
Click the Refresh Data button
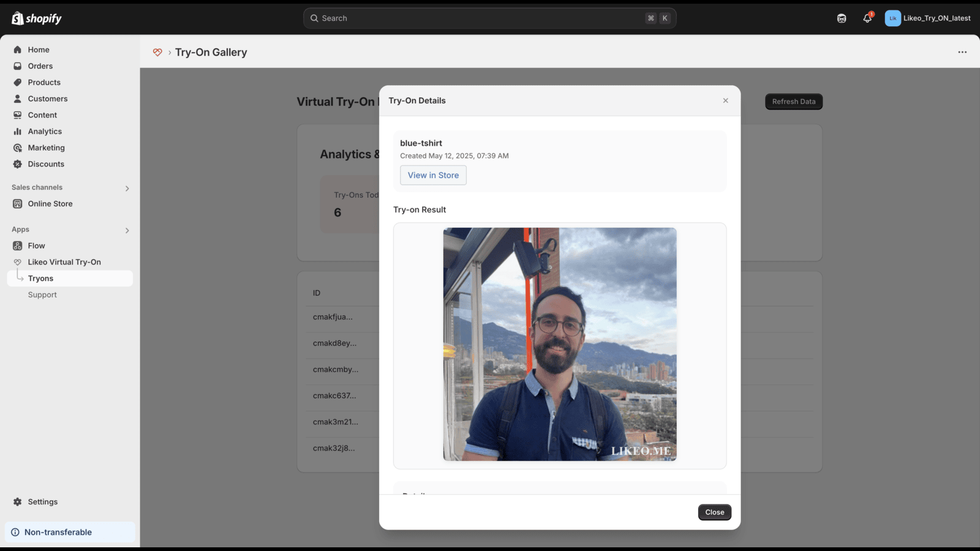[x=793, y=102]
